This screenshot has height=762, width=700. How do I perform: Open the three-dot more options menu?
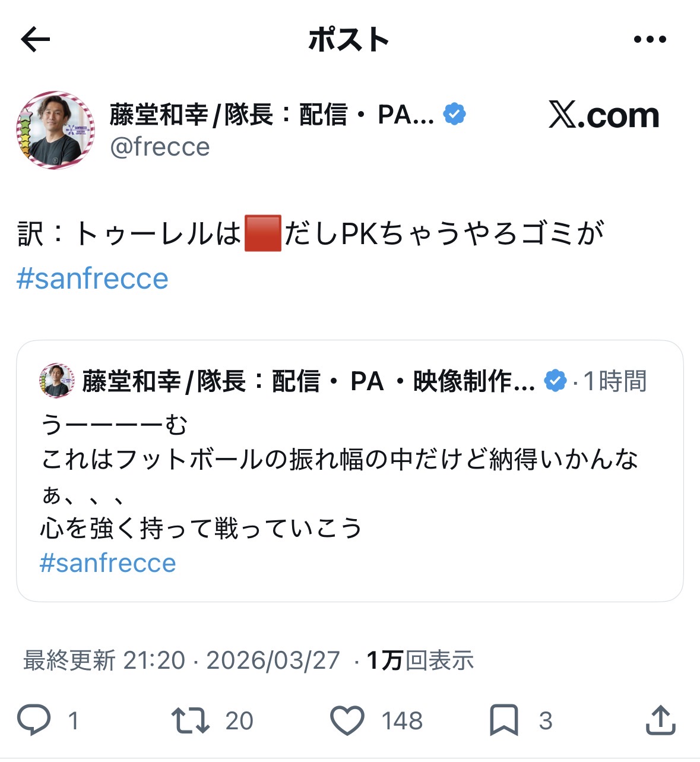tap(650, 40)
